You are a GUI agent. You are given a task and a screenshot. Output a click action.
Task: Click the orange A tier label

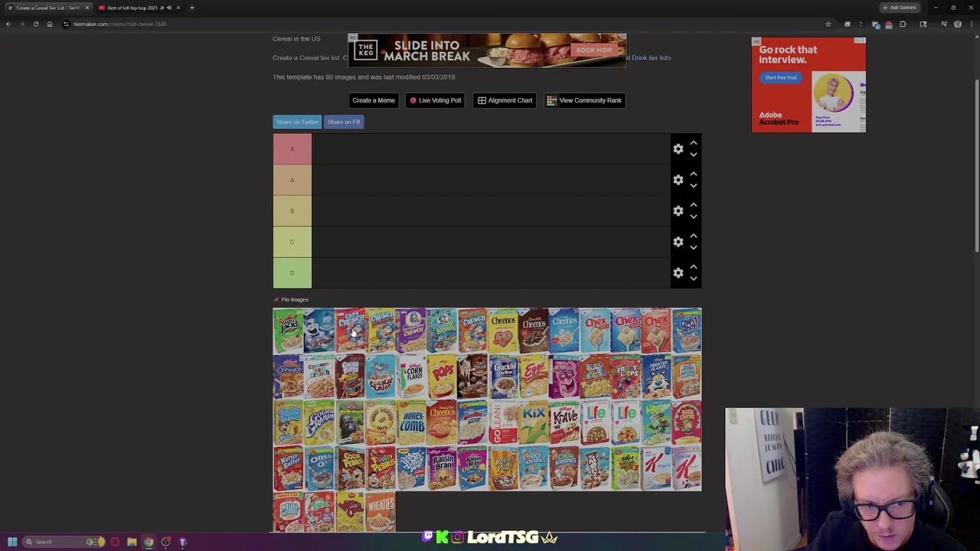pyautogui.click(x=292, y=180)
